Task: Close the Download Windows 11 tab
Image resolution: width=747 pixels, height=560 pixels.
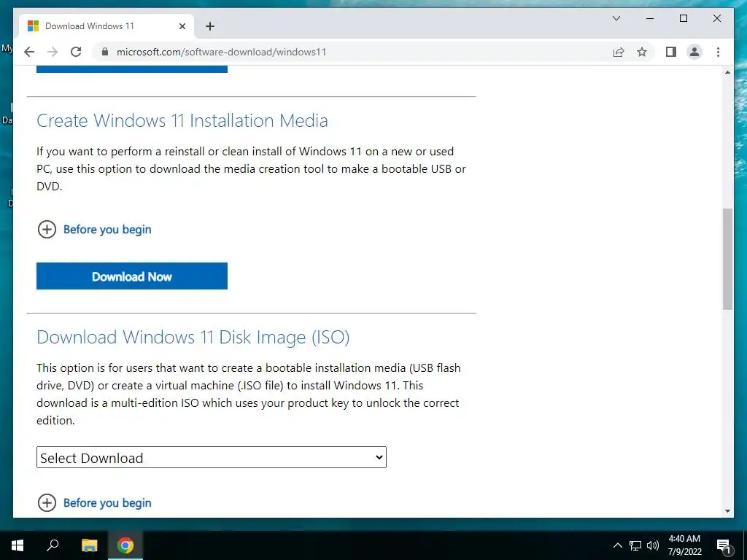Action: coord(182,26)
